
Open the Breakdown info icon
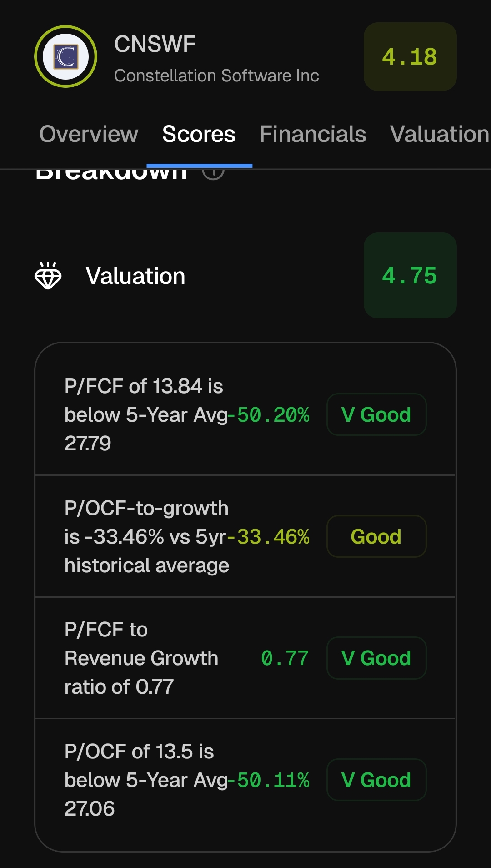click(x=213, y=173)
